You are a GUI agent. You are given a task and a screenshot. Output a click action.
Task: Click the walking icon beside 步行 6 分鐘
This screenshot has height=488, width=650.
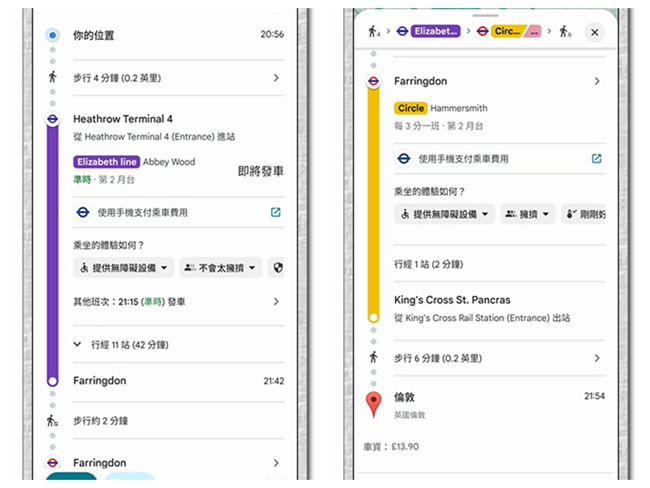coord(374,357)
